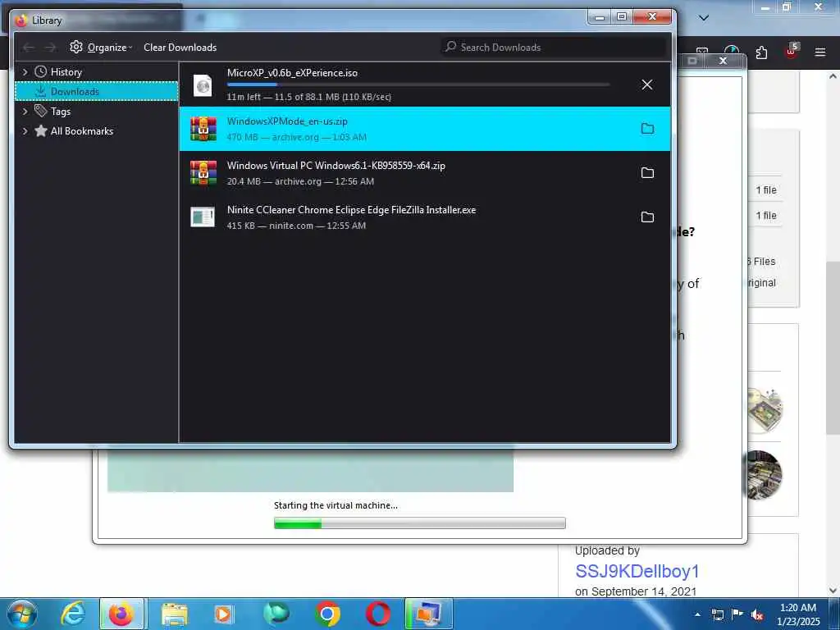Screen dimensions: 840x630
Task: Open Firefox list all tabs chevron
Action: 704,18
